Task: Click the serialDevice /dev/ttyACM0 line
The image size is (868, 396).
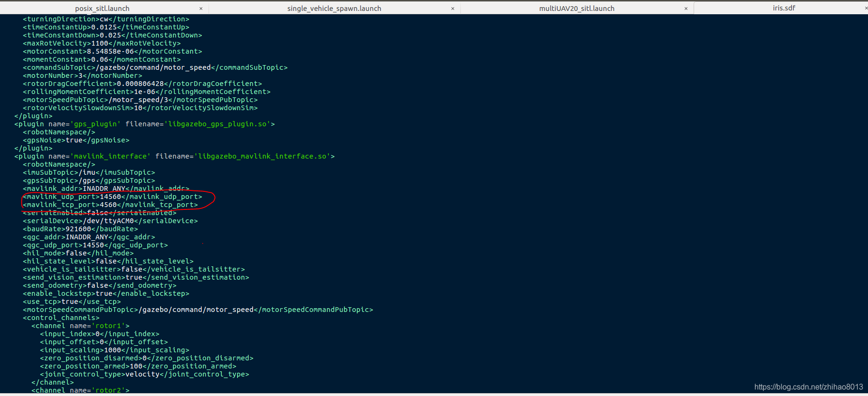Action: click(110, 221)
